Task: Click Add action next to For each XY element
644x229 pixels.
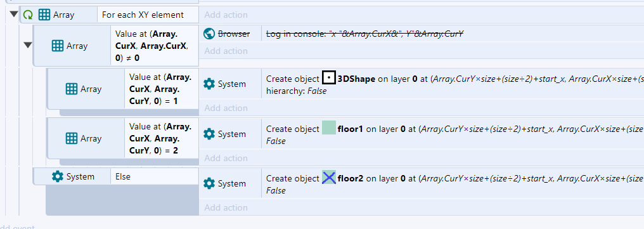Action: [x=226, y=15]
